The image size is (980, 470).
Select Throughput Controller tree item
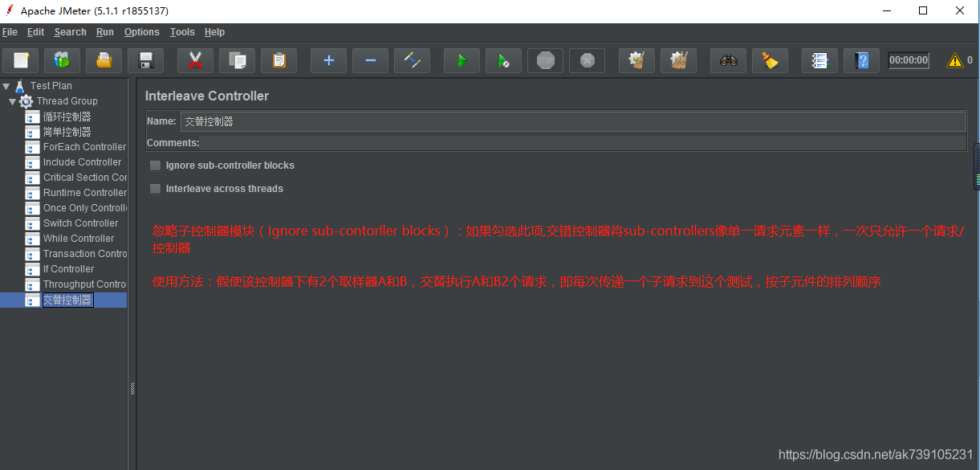(x=84, y=284)
